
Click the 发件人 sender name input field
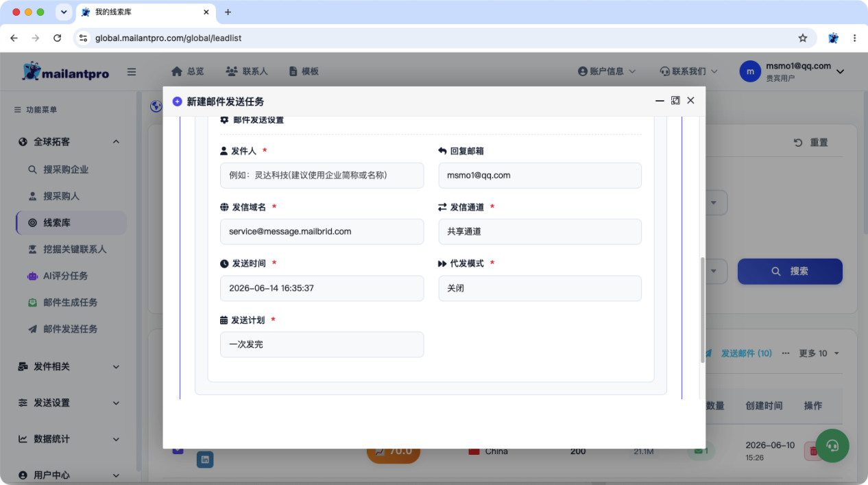click(322, 176)
